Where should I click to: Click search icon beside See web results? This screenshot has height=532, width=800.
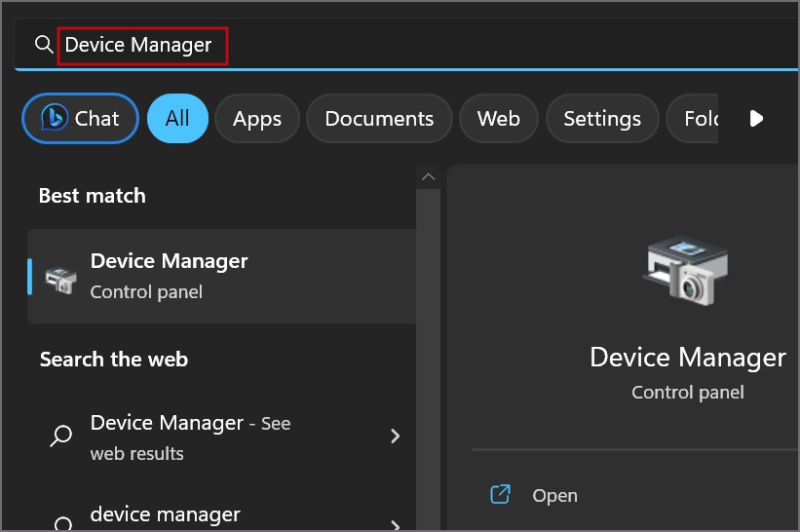pyautogui.click(x=61, y=436)
